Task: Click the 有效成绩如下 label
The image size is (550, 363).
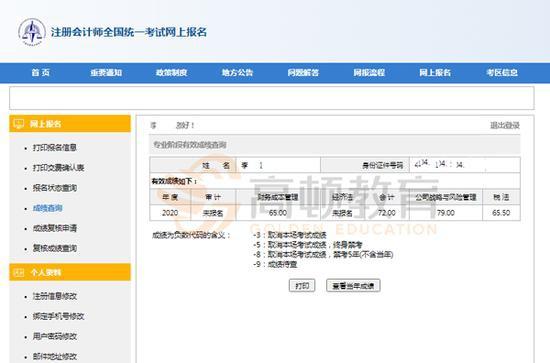Action: click(174, 181)
